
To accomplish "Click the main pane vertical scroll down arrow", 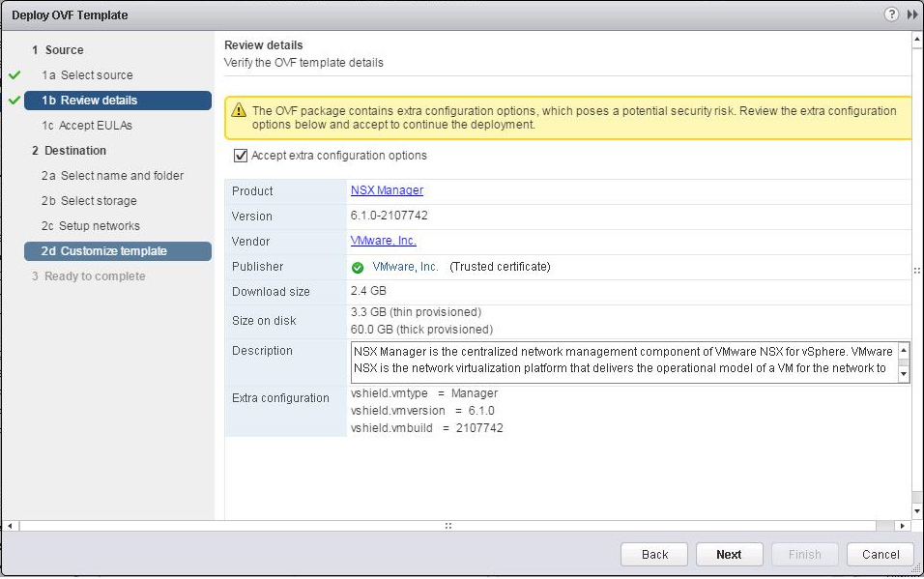I will 917,511.
